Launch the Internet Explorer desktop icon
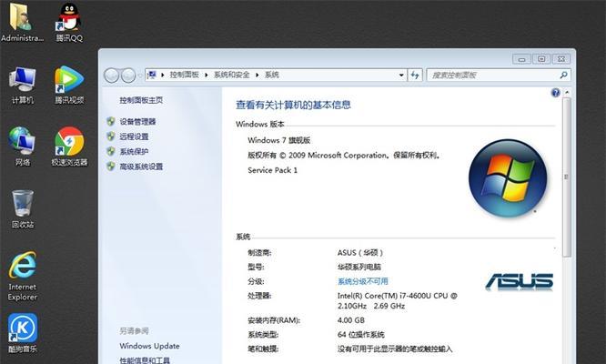Screen dimensions: 606x364 (x=23, y=276)
